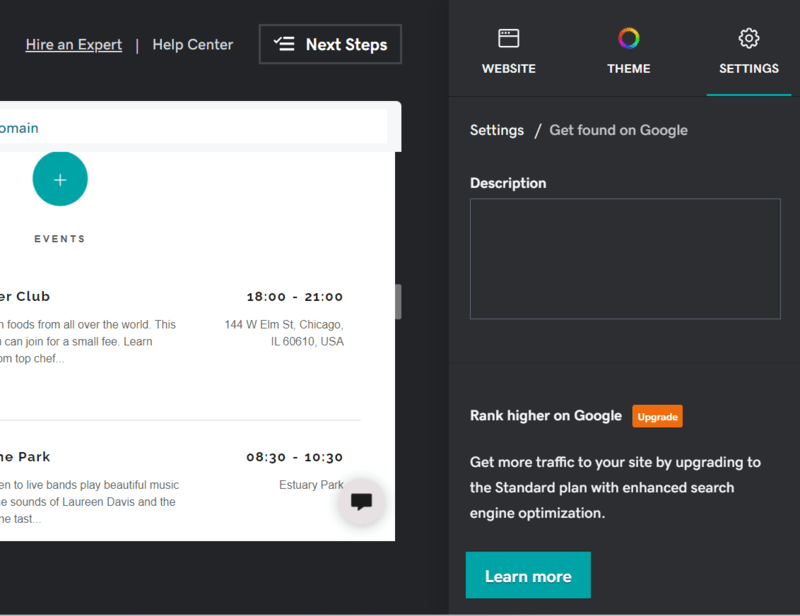Select the EVENTS heading in the site preview
The height and width of the screenshot is (616, 800).
click(x=60, y=238)
